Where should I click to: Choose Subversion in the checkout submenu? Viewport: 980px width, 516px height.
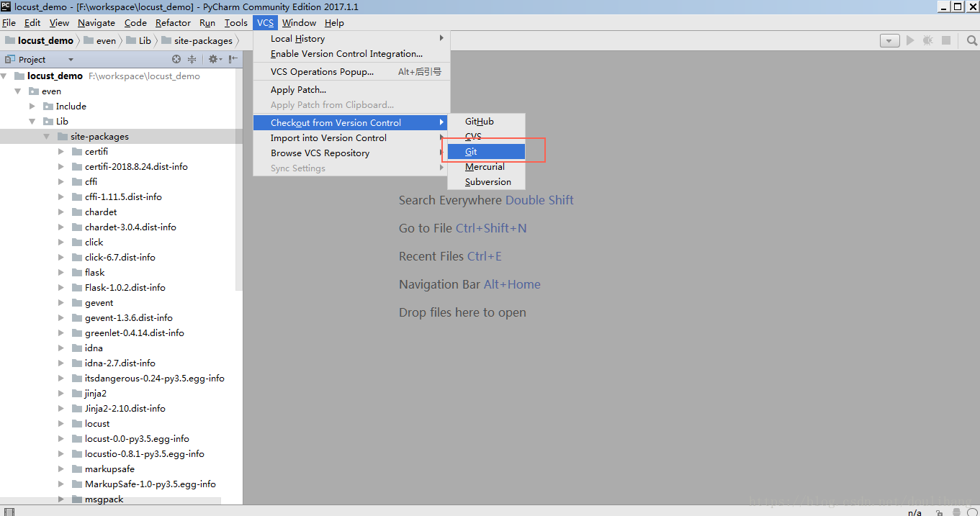(486, 182)
